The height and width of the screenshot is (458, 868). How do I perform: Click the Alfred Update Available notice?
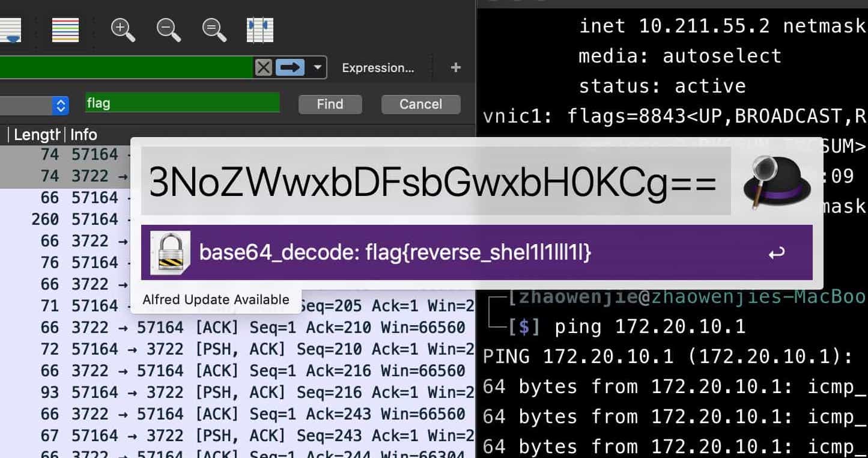tap(216, 299)
